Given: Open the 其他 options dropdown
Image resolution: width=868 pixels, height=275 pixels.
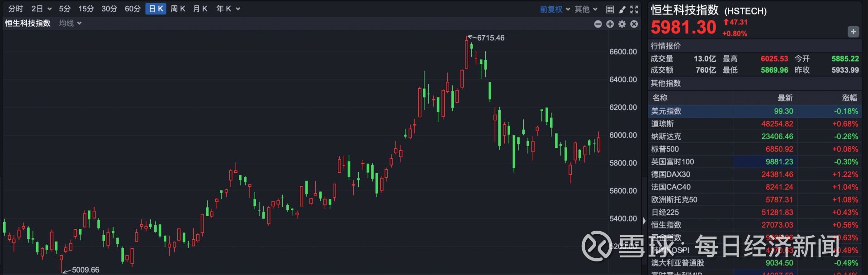Looking at the screenshot, I should 586,9.
